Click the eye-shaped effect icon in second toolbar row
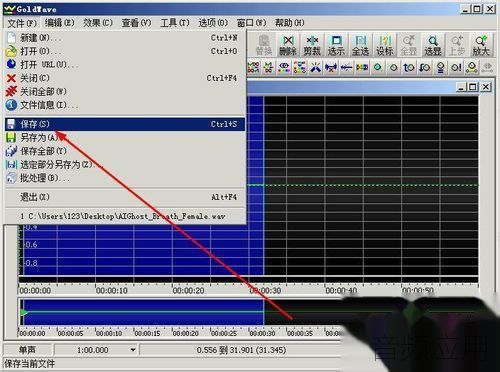Image resolution: width=500 pixels, height=372 pixels. [x=284, y=67]
